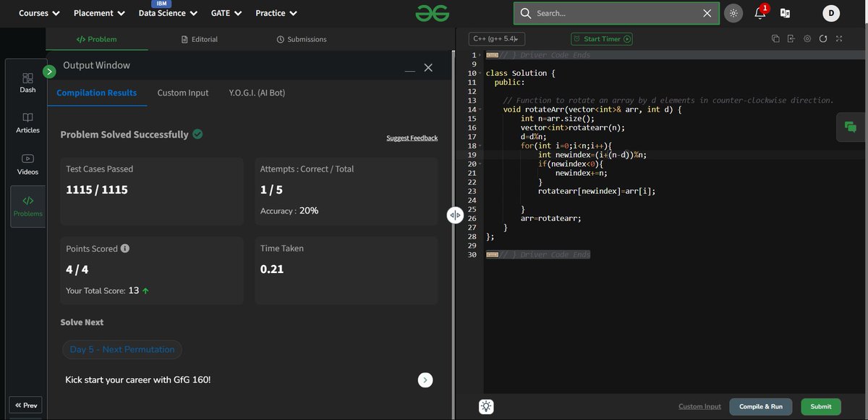
Task: Click the Suggest Feedback link
Action: 412,138
